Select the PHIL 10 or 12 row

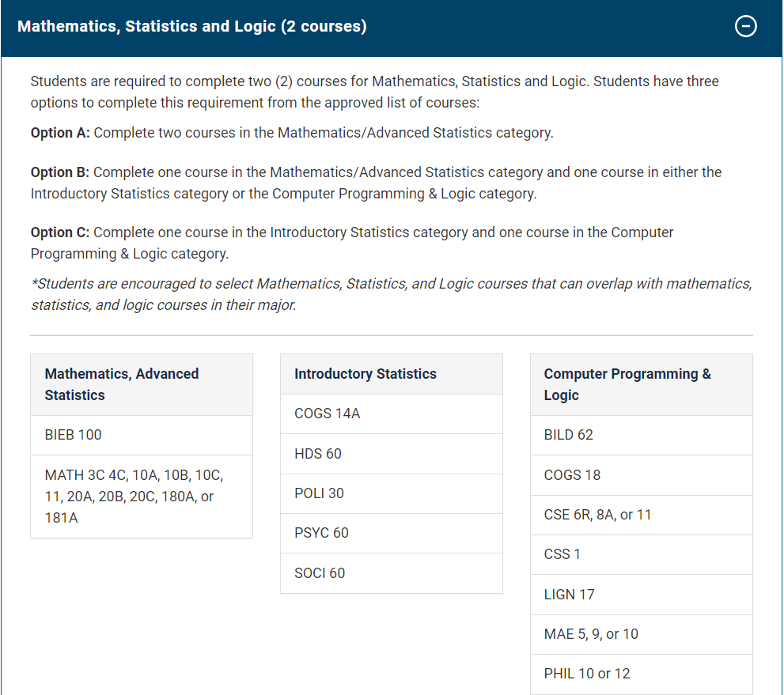pyautogui.click(x=587, y=674)
